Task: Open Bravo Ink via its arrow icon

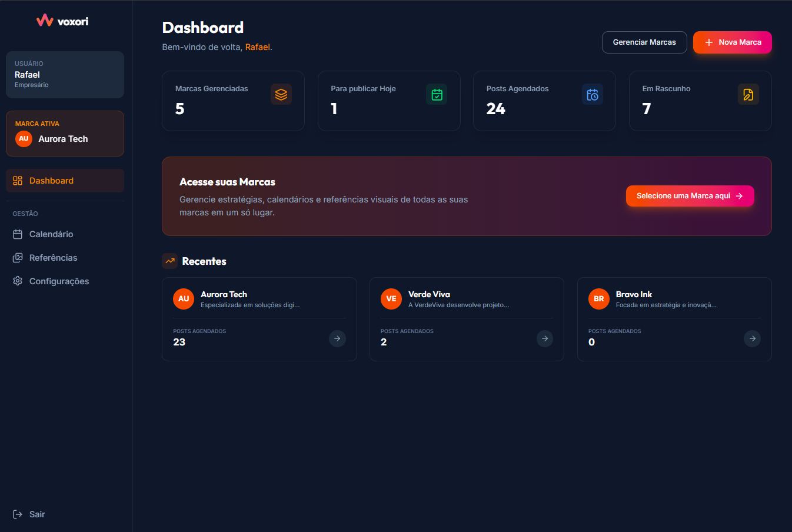Action: click(x=752, y=338)
